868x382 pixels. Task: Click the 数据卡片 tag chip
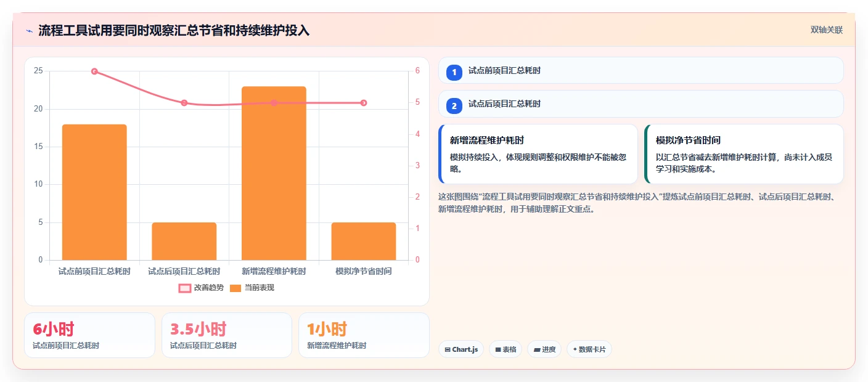589,349
